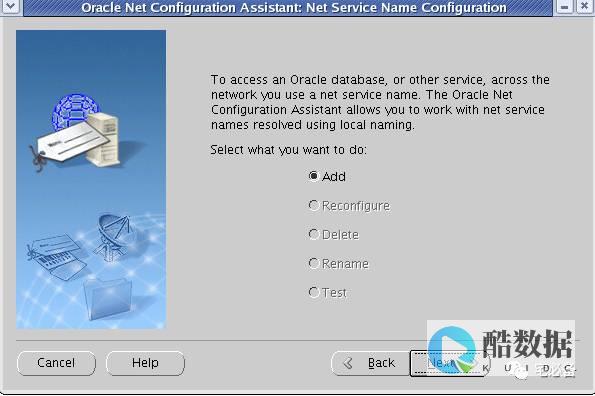This screenshot has width=595, height=396.
Task: Close the Net Configuration Assistant window
Action: (585, 6)
